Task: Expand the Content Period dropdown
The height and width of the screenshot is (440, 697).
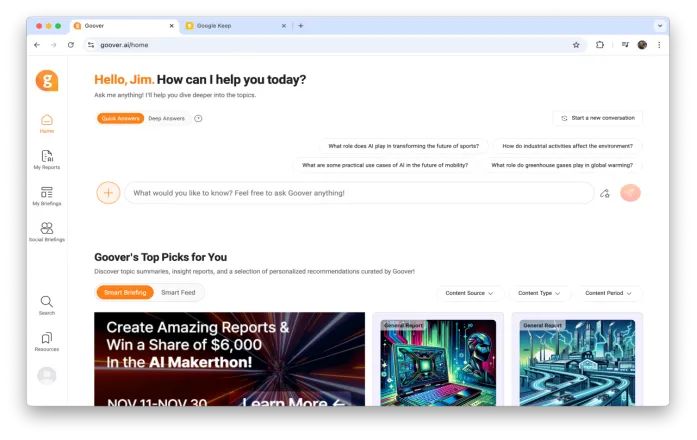Action: pyautogui.click(x=608, y=293)
